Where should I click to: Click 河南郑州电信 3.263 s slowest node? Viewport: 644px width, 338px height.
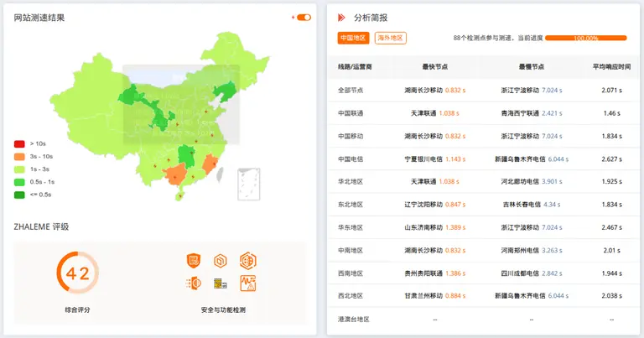(532, 250)
